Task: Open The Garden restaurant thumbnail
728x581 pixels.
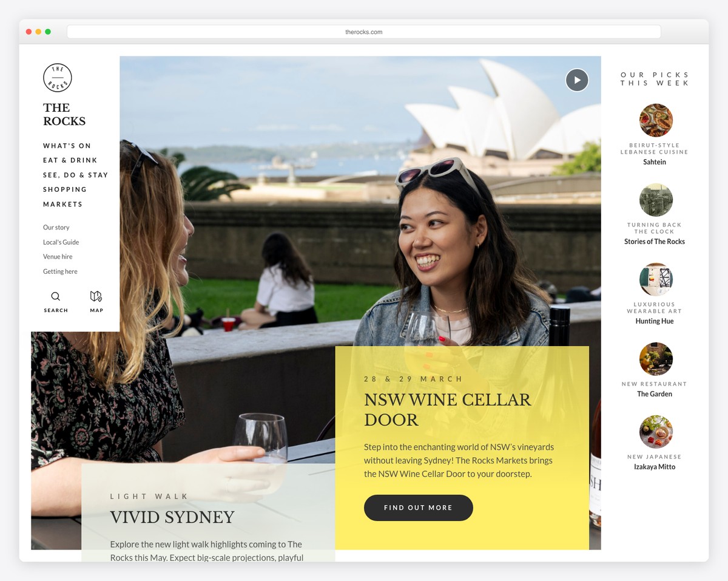Action: pos(656,359)
